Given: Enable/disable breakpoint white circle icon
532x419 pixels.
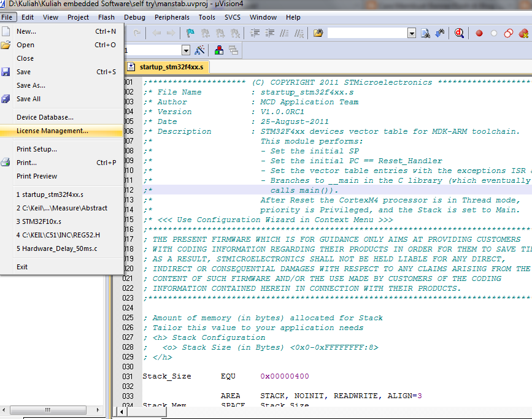Looking at the screenshot, I should tap(494, 33).
